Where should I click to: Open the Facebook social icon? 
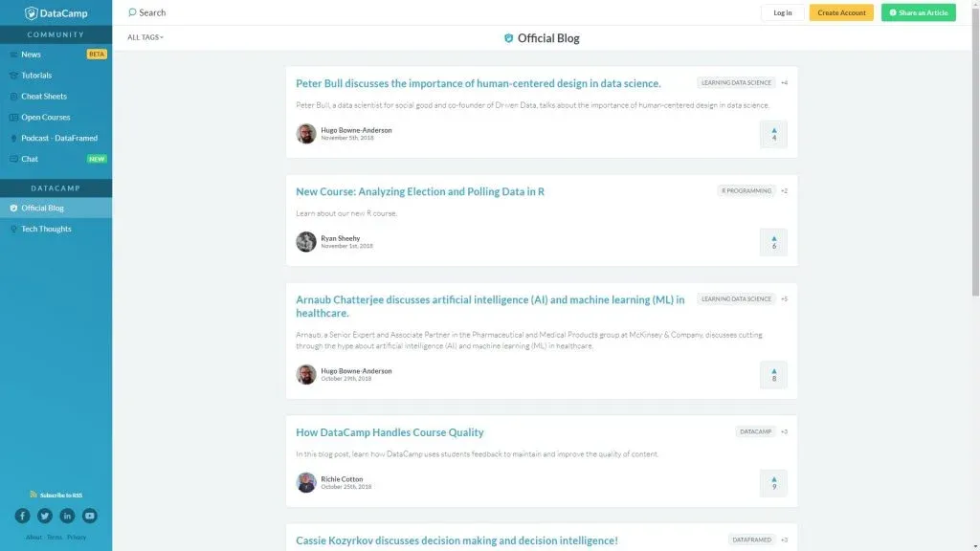coord(22,516)
